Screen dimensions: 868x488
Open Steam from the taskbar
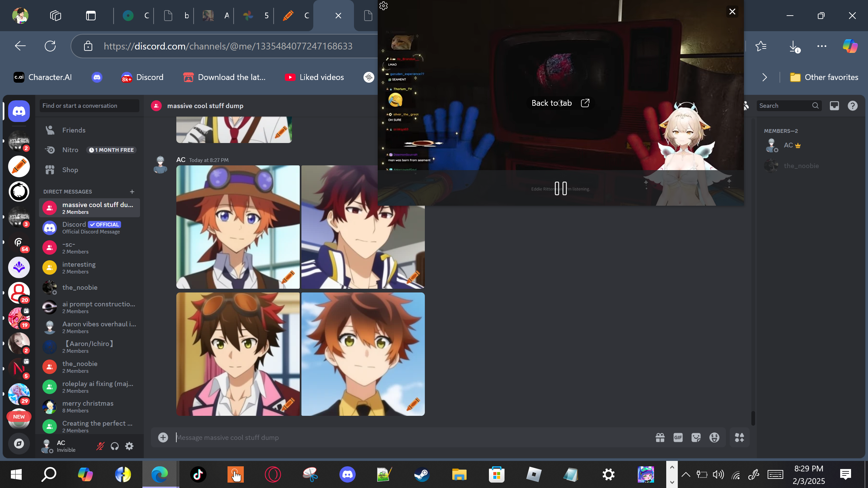pos(422,474)
